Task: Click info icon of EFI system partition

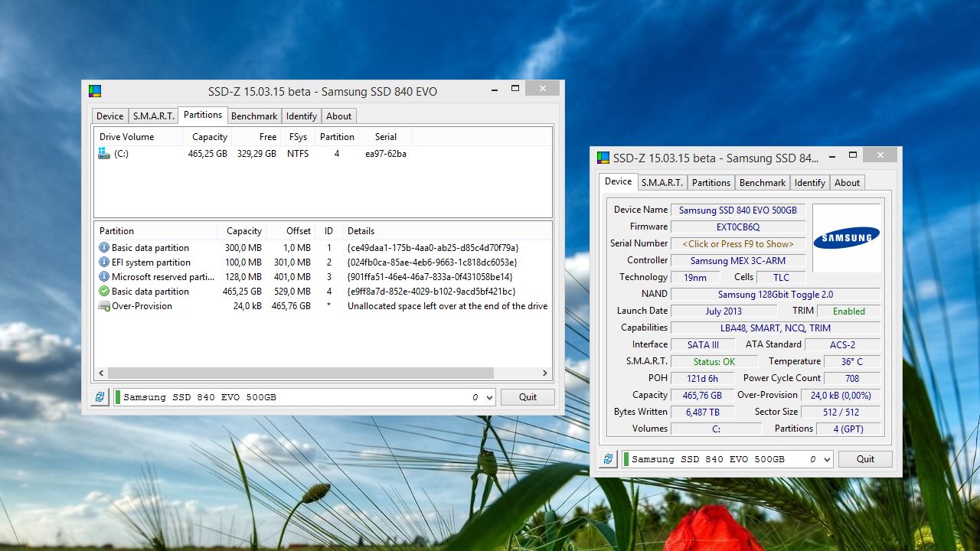Action: click(x=104, y=262)
